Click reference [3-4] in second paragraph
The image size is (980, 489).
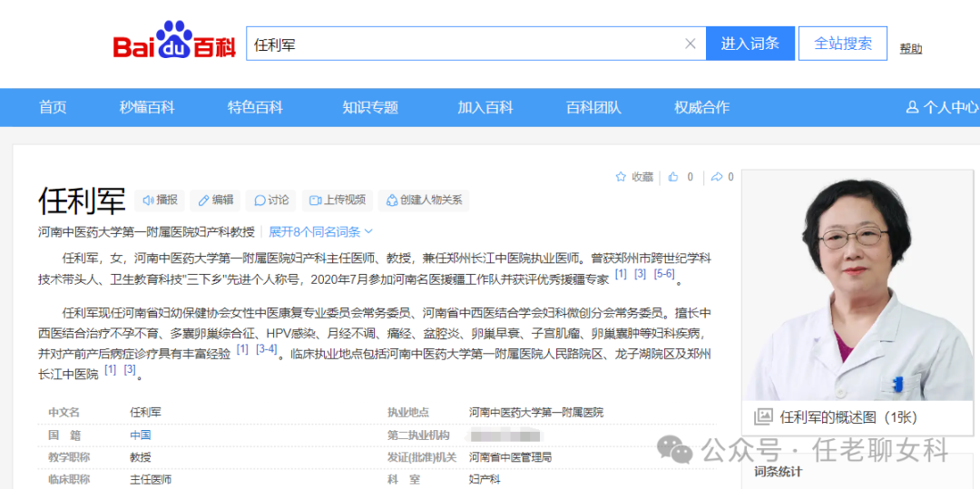click(267, 349)
